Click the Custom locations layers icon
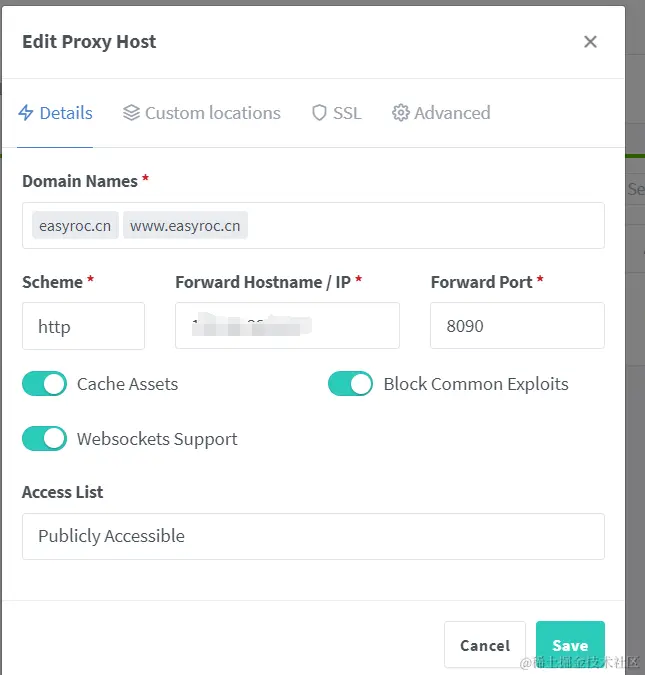 (131, 113)
